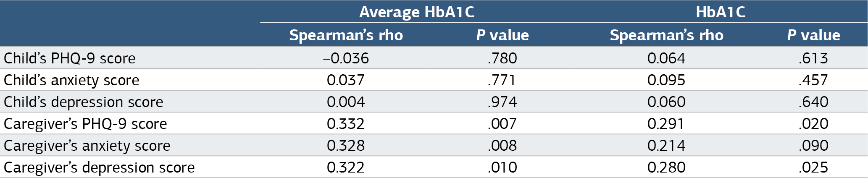Select the Child's anxiety score row label

click(71, 80)
